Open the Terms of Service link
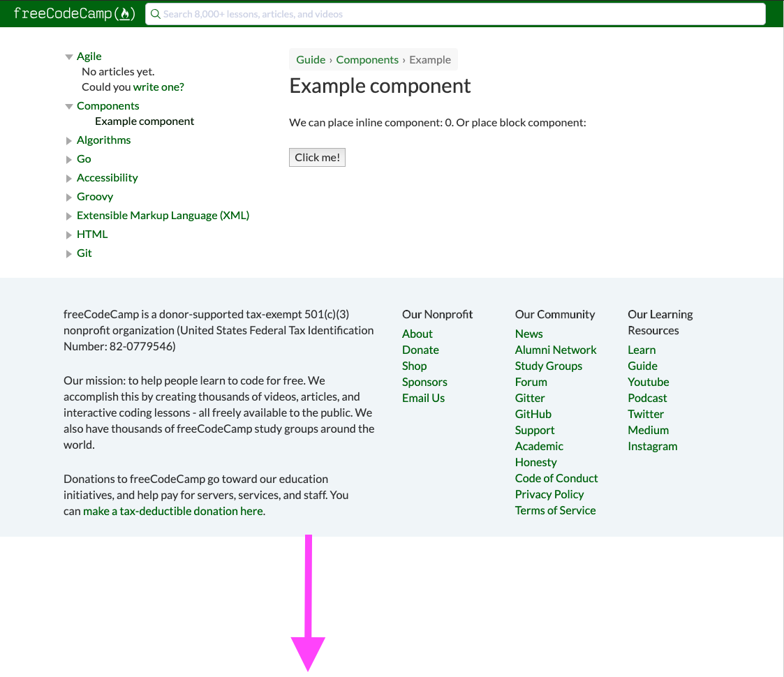This screenshot has width=784, height=677. [555, 510]
